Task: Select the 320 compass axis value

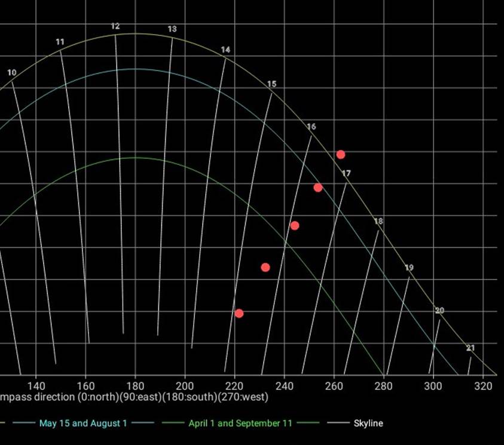Action: (482, 385)
